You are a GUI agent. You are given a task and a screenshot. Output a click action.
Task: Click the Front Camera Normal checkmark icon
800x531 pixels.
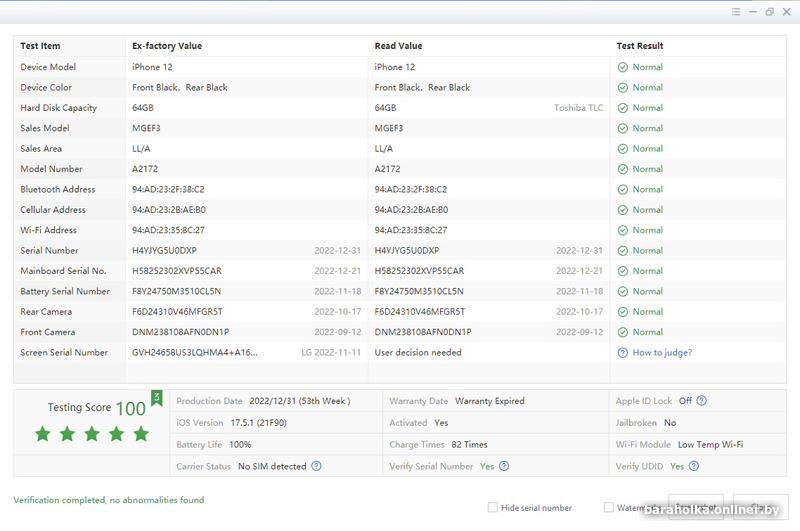click(x=623, y=332)
